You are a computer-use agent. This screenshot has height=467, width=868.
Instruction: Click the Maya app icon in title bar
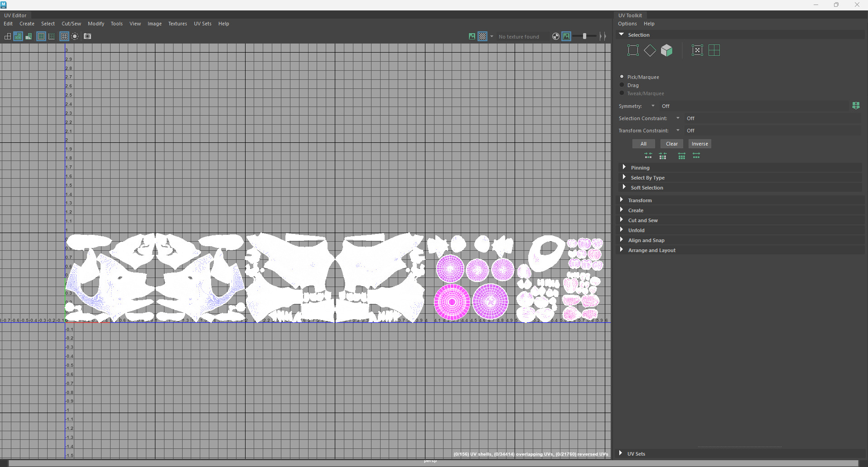click(4, 5)
